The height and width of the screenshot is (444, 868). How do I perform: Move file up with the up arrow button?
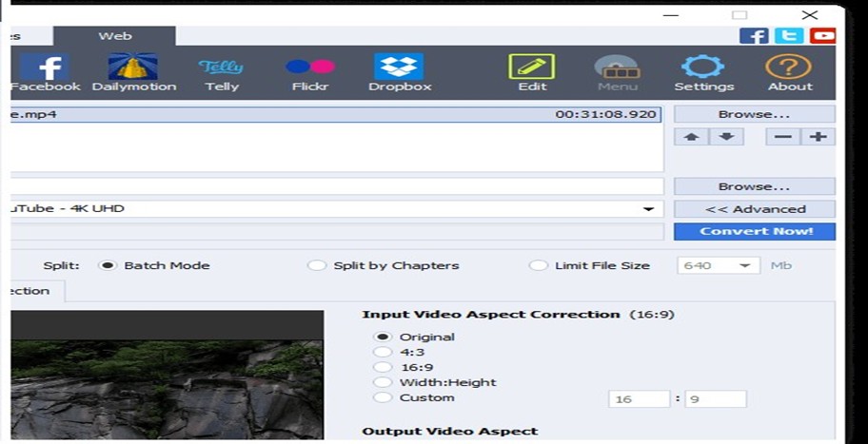point(691,137)
